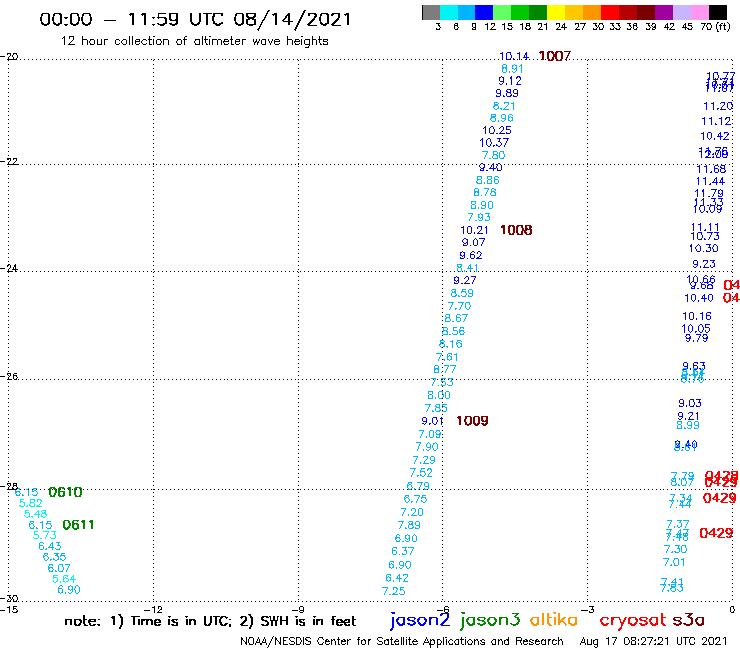Click wave height value 7.70
Image resolution: width=740 pixels, height=650 pixels.
(x=459, y=306)
